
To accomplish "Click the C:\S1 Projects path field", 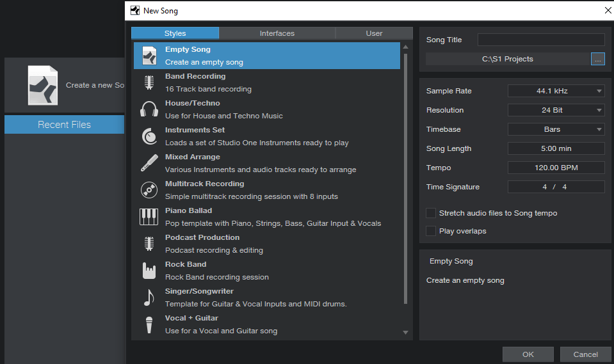I will 508,59.
